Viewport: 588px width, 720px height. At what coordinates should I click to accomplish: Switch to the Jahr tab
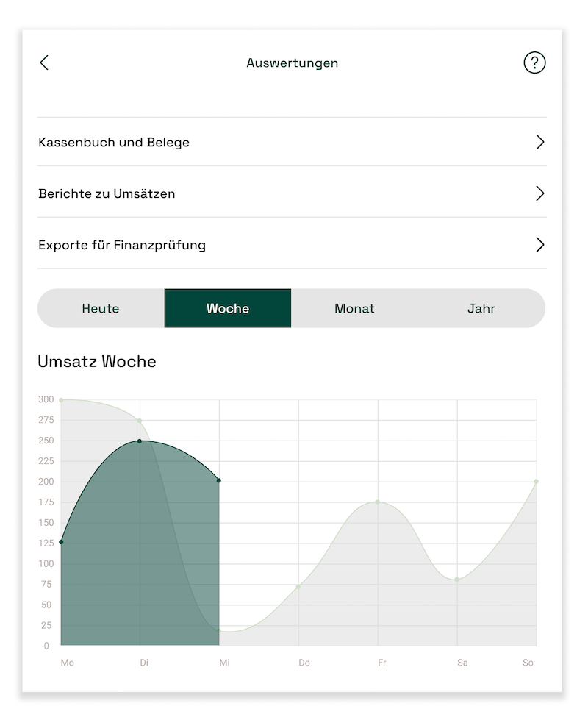(x=481, y=308)
